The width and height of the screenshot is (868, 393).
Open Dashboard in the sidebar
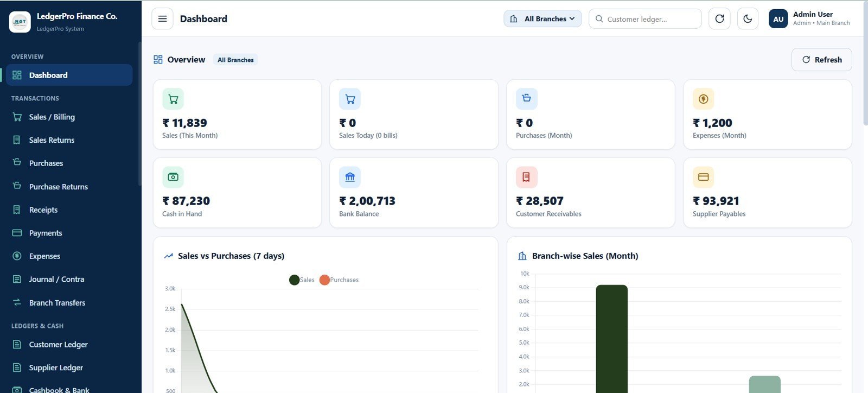69,75
